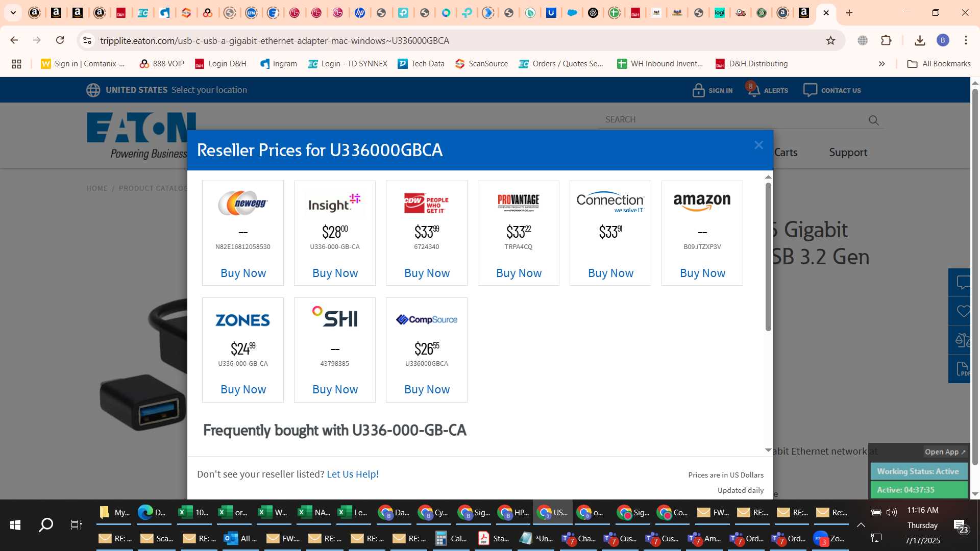
Task: Buy Now from Amazon
Action: coord(702,273)
